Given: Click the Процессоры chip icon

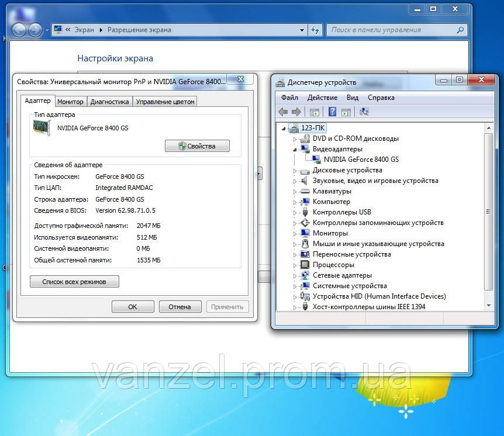Looking at the screenshot, I should pyautogui.click(x=305, y=265).
